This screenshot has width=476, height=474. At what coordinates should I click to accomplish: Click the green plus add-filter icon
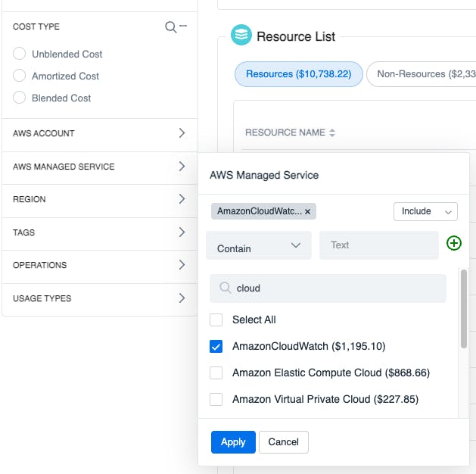point(454,243)
